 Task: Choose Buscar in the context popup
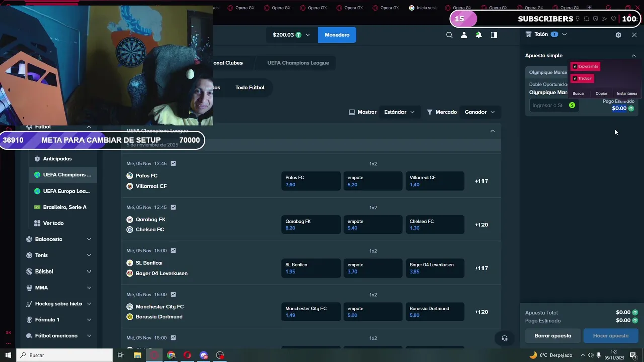[579, 93]
